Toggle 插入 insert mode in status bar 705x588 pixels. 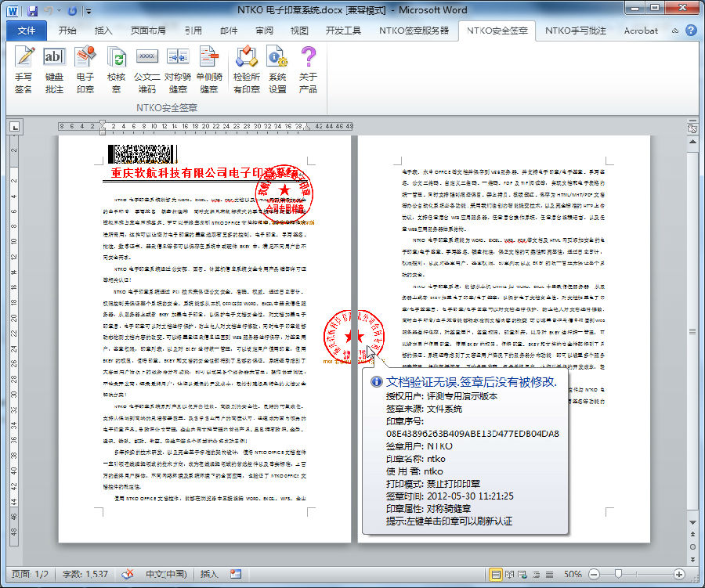pyautogui.click(x=209, y=574)
